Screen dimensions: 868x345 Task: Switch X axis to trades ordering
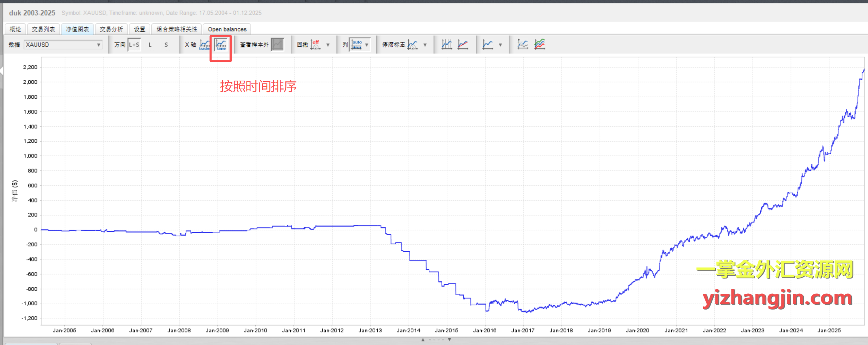204,45
